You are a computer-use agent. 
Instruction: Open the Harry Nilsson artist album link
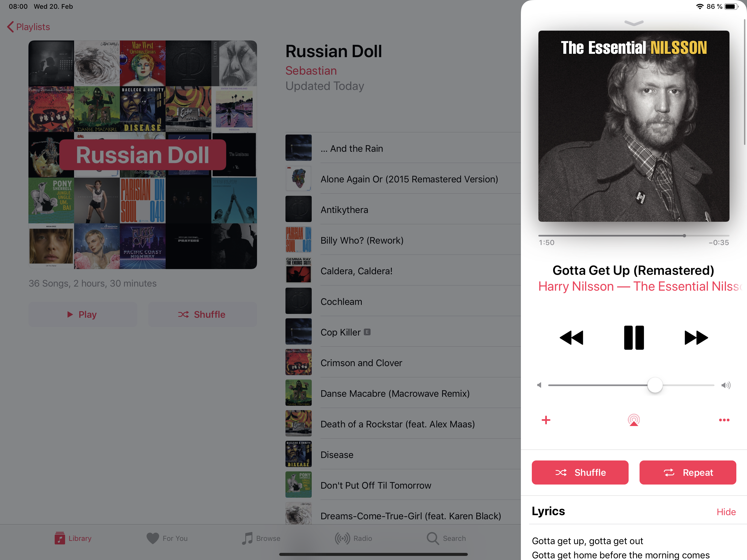640,286
